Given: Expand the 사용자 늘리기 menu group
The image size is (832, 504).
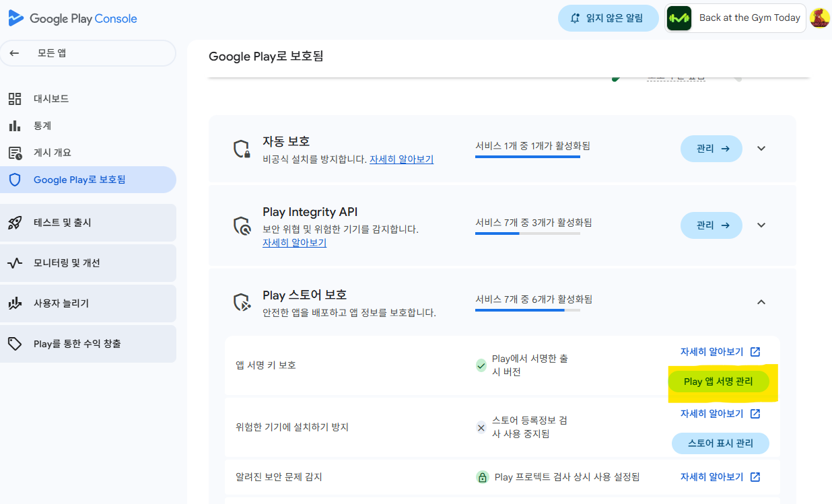Looking at the screenshot, I should coord(88,303).
